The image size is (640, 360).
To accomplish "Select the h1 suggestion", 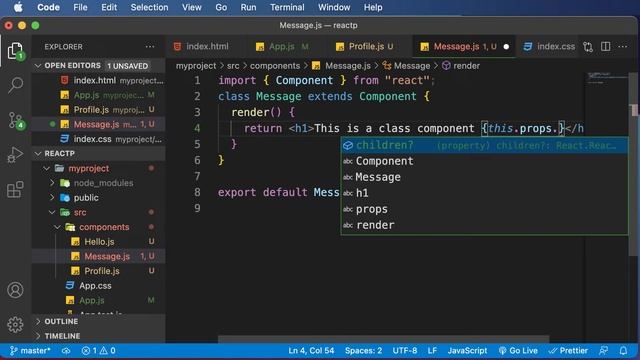I will tap(484, 193).
